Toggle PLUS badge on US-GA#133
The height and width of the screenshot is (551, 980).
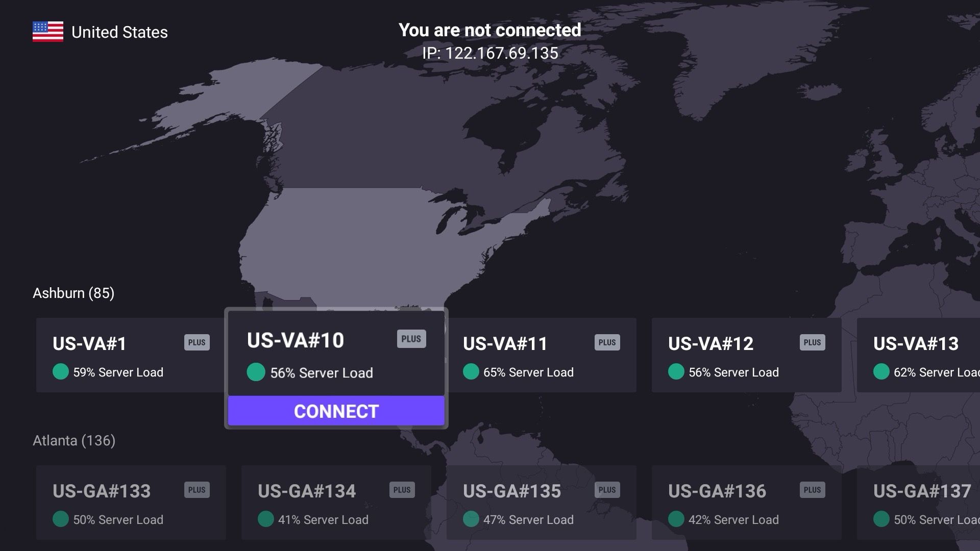click(198, 490)
